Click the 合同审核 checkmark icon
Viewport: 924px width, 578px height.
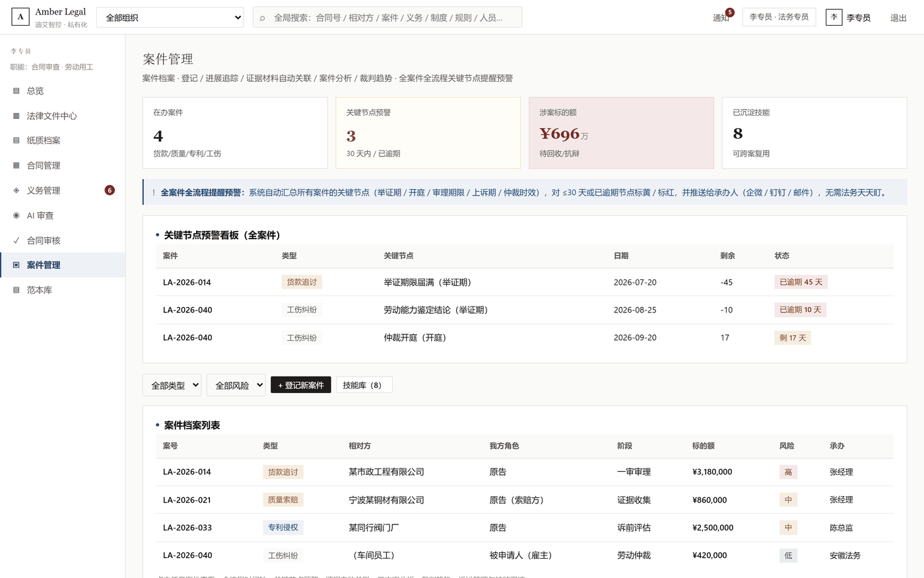coord(16,240)
